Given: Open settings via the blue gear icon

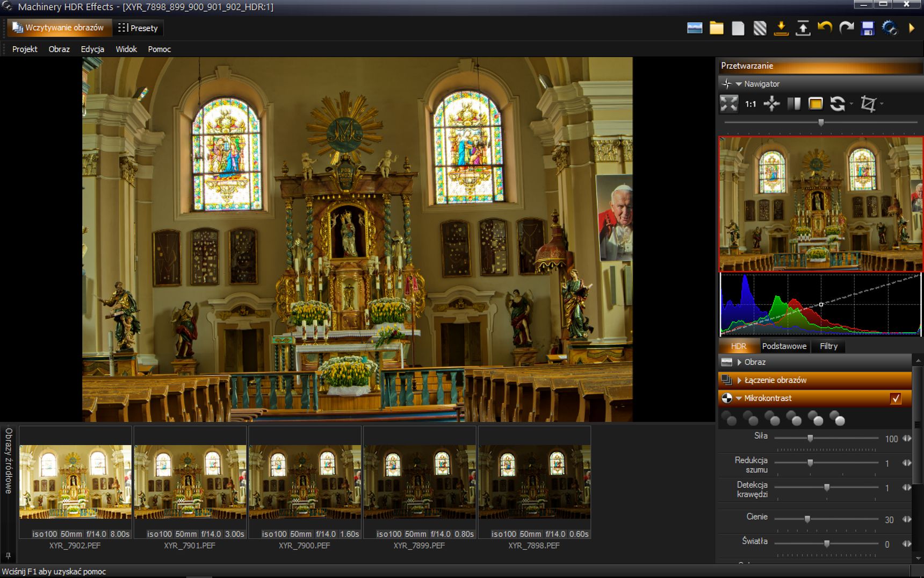Looking at the screenshot, I should click(890, 28).
